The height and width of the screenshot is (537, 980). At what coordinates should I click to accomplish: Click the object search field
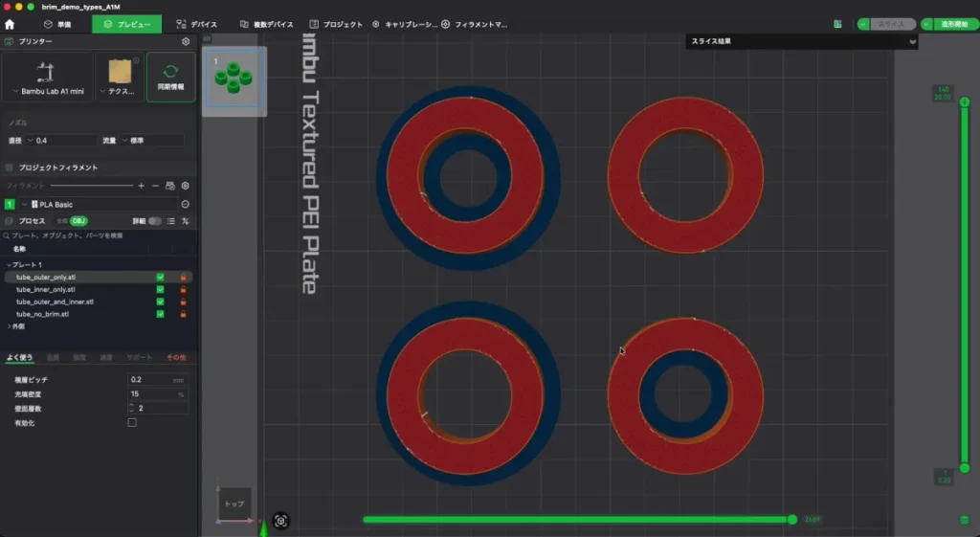99,235
